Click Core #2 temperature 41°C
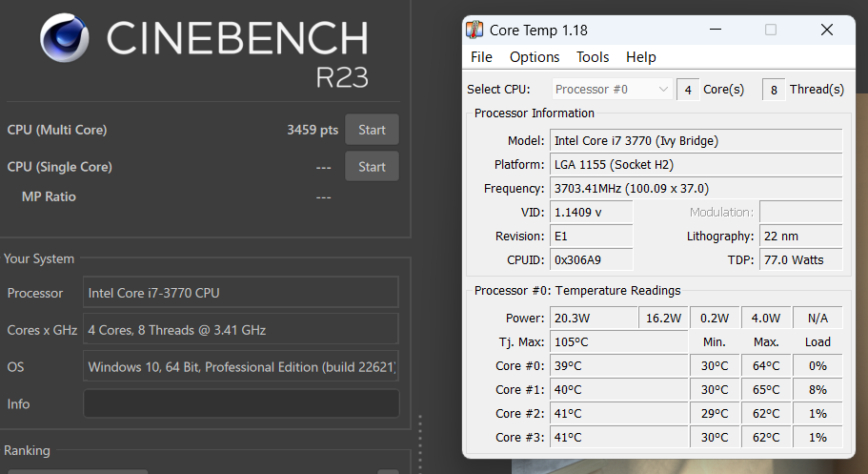 [619, 414]
